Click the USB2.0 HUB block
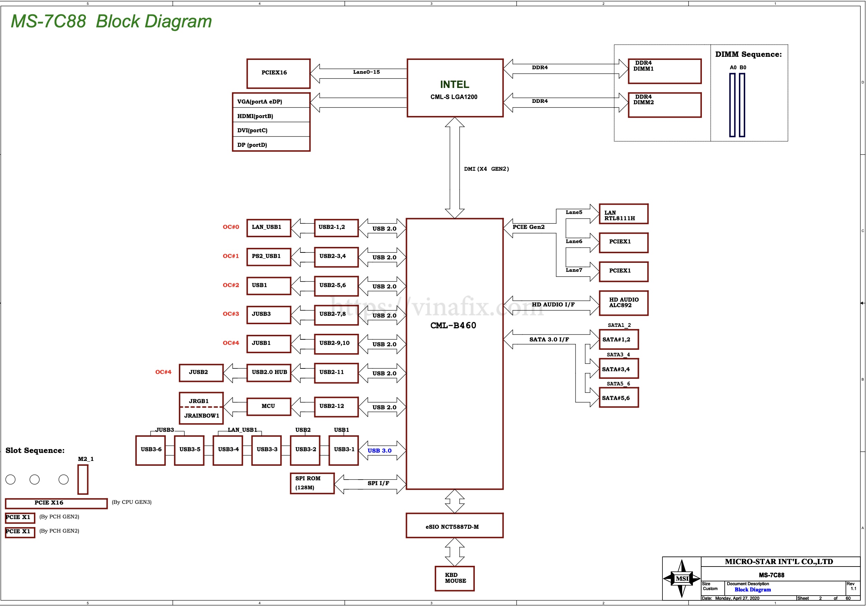 pos(269,373)
